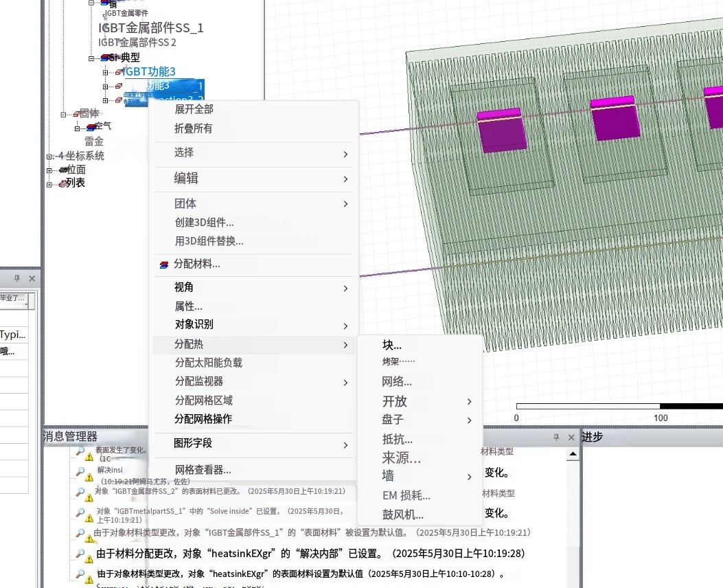Collapse the 固体 tree branch
Screen dimensions: 723x588
63,115
